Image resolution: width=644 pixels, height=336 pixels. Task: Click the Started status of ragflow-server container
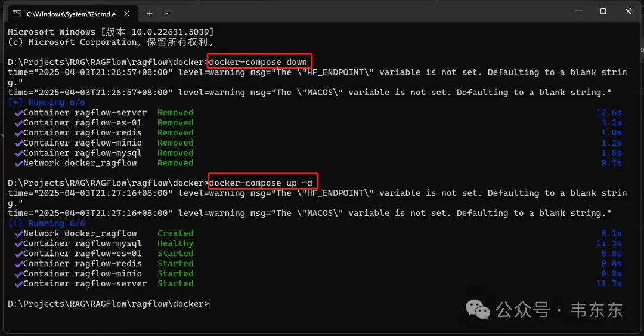tap(175, 283)
